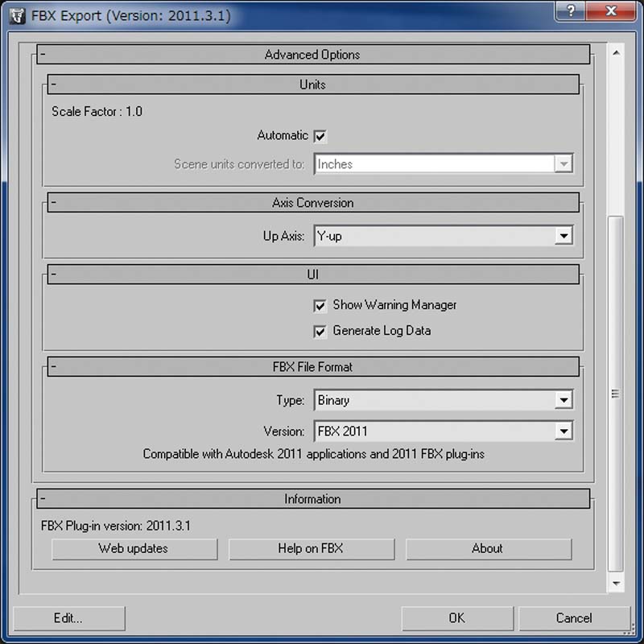Click the Scale Factor : 1.0 text
The image size is (644, 644).
(x=97, y=111)
